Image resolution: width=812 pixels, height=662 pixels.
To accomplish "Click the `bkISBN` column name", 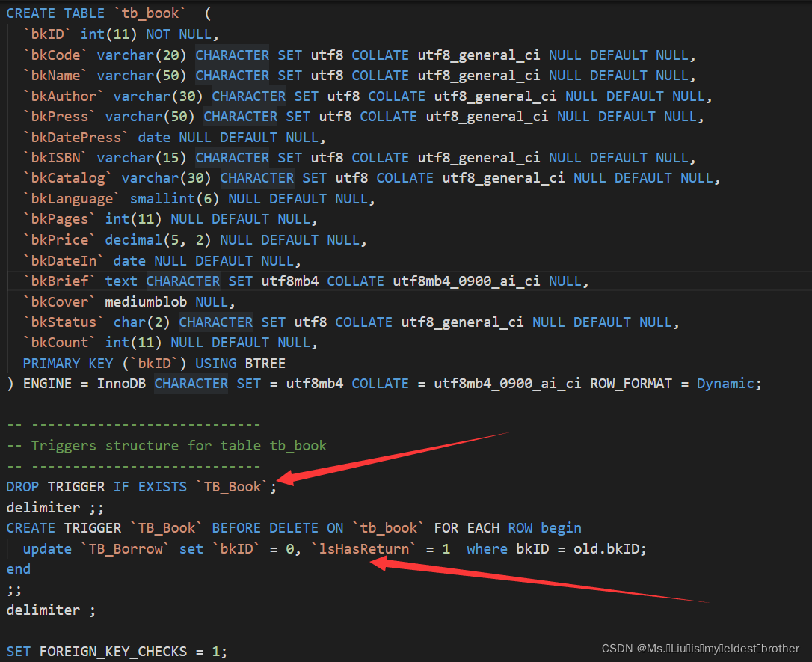I will pyautogui.click(x=55, y=158).
